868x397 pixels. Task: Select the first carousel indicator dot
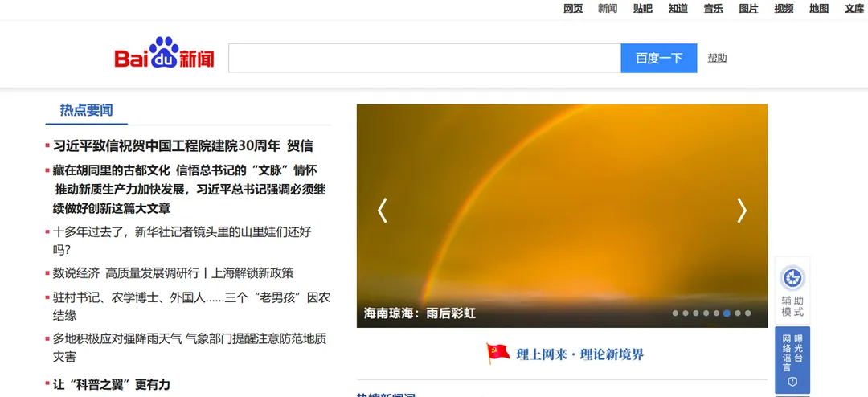[675, 313]
